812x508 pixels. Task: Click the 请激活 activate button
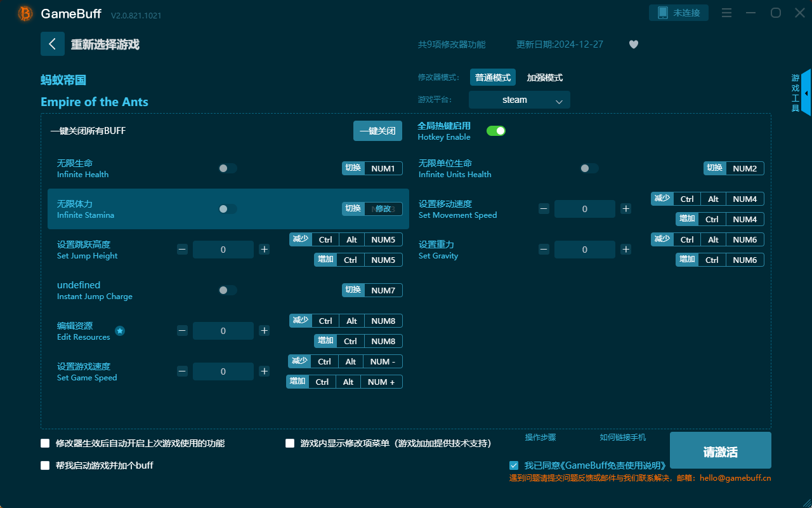(x=721, y=450)
